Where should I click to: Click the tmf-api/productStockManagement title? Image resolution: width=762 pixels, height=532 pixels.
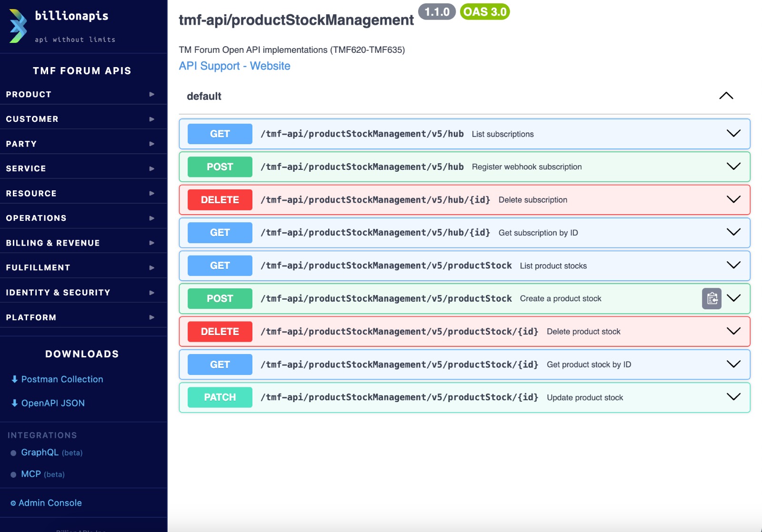click(x=296, y=20)
